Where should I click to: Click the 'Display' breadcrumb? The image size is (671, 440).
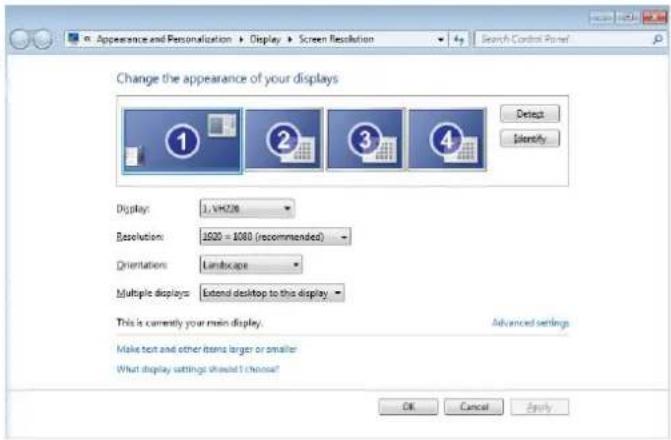(x=265, y=39)
